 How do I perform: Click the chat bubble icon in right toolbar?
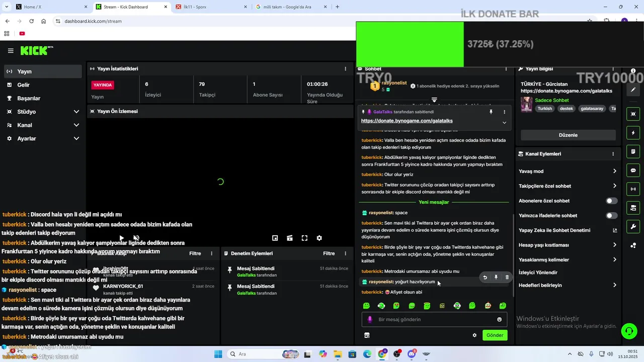tap(633, 170)
